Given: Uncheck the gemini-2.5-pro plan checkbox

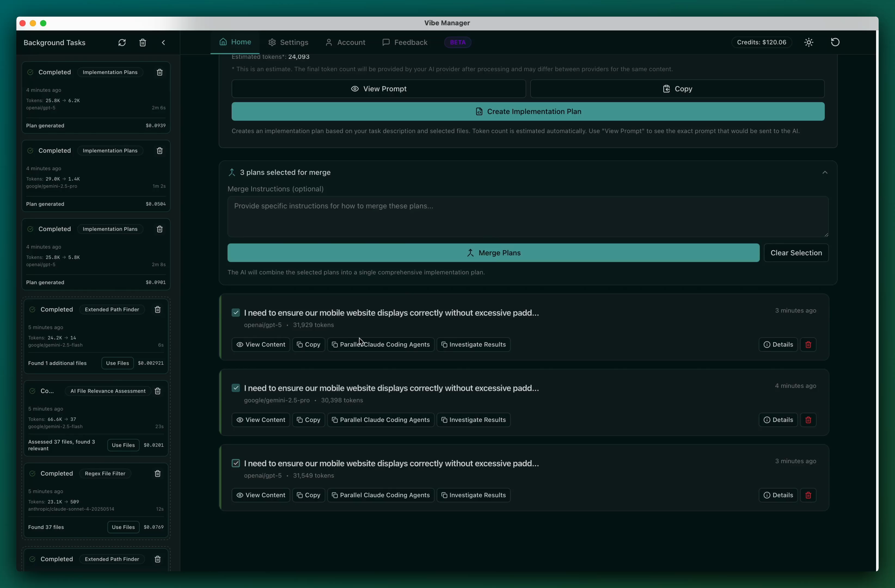Looking at the screenshot, I should [236, 388].
